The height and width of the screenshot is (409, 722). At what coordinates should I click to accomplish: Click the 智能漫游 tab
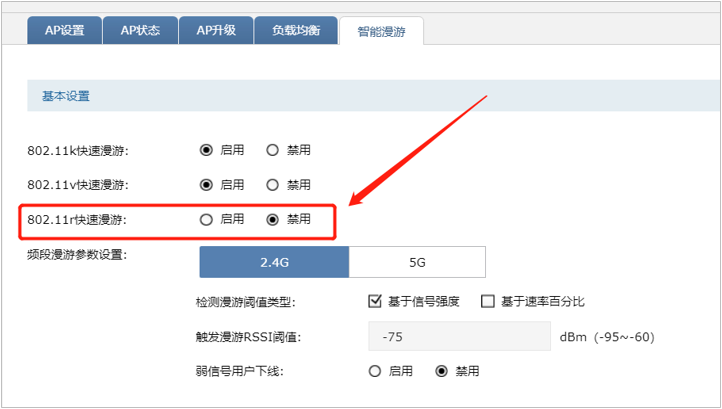[x=380, y=31]
